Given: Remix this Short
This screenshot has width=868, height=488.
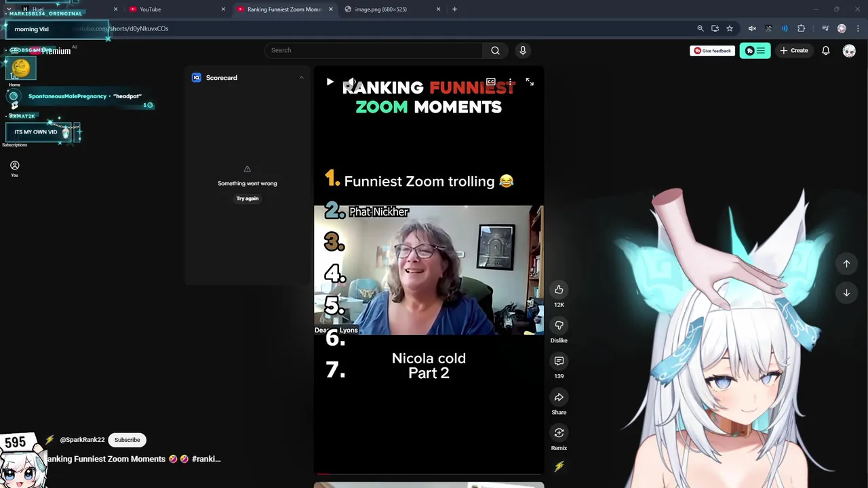Looking at the screenshot, I should (x=559, y=433).
